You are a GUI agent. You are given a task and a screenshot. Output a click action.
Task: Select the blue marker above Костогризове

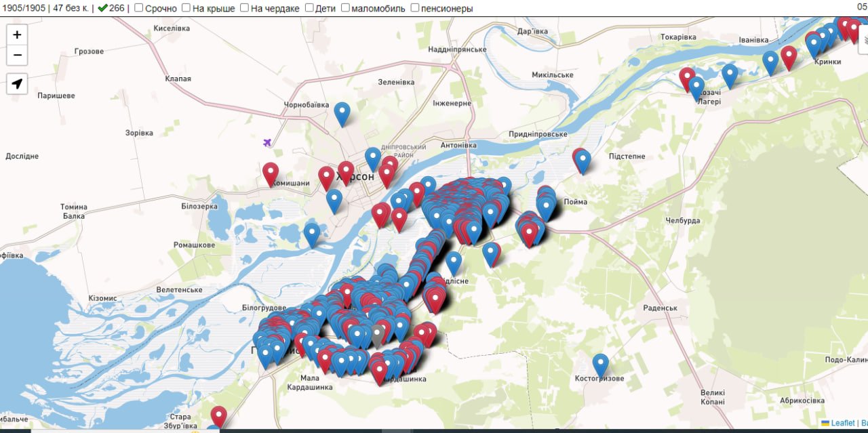point(600,365)
